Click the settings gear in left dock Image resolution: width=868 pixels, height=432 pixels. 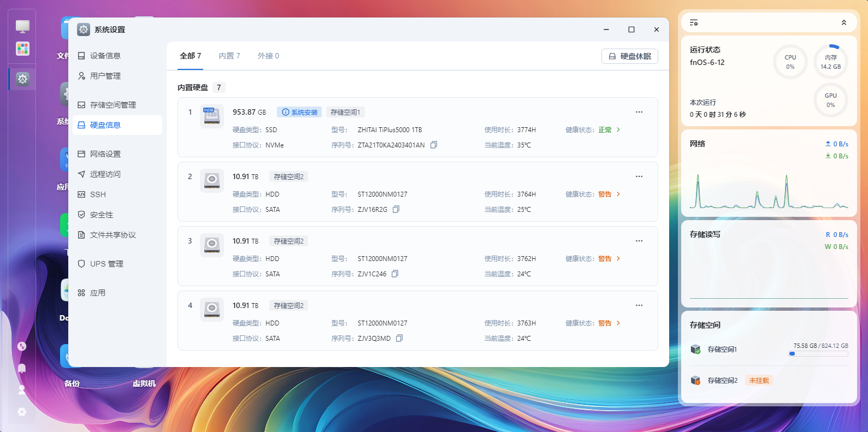pyautogui.click(x=22, y=79)
